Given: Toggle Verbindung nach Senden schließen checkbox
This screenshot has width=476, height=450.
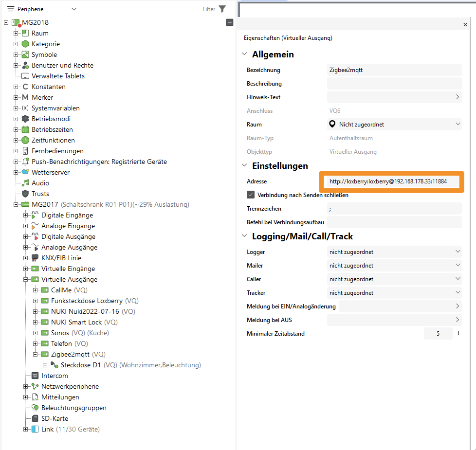Looking at the screenshot, I should coord(251,195).
